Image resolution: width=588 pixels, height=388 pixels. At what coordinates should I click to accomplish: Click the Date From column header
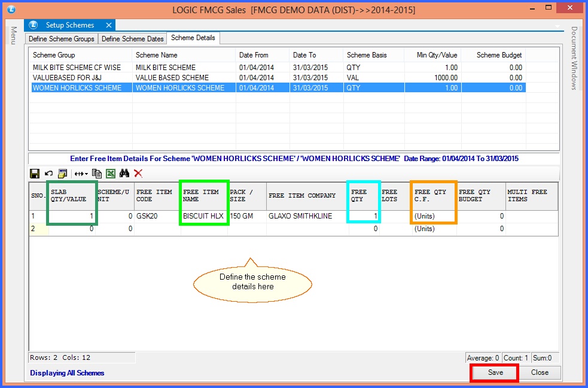pos(263,55)
